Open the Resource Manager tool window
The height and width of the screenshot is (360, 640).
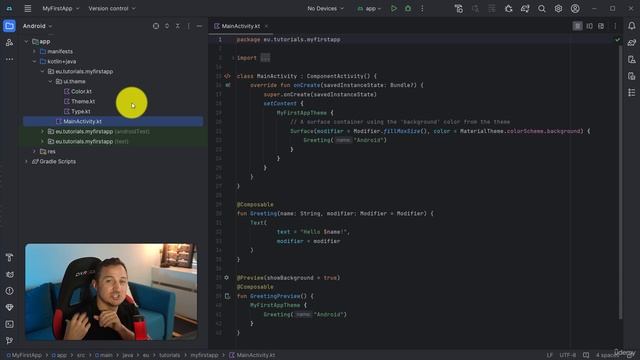tap(9, 42)
